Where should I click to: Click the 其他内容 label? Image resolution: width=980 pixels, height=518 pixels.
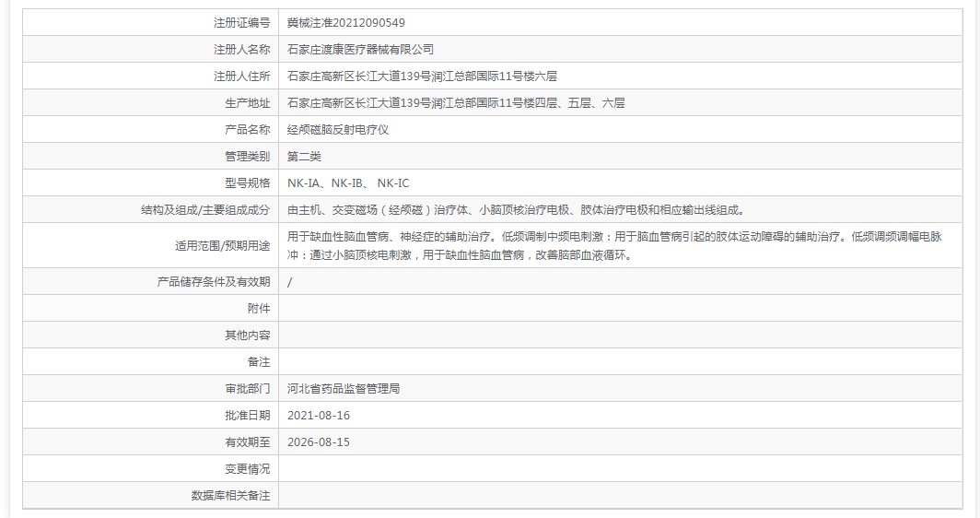pyautogui.click(x=248, y=336)
